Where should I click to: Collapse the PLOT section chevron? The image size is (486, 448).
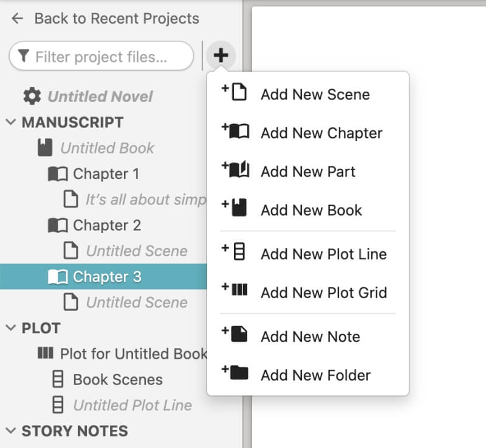pyautogui.click(x=10, y=327)
